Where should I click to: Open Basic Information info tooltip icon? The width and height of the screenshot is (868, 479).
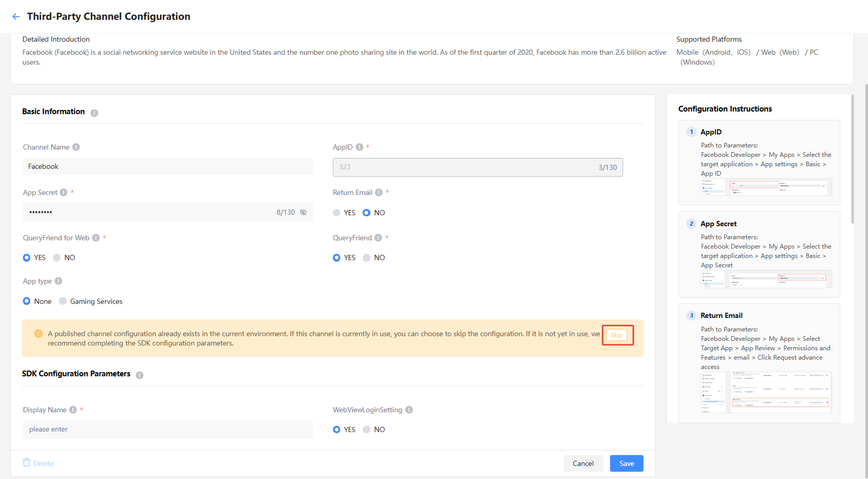pyautogui.click(x=94, y=113)
